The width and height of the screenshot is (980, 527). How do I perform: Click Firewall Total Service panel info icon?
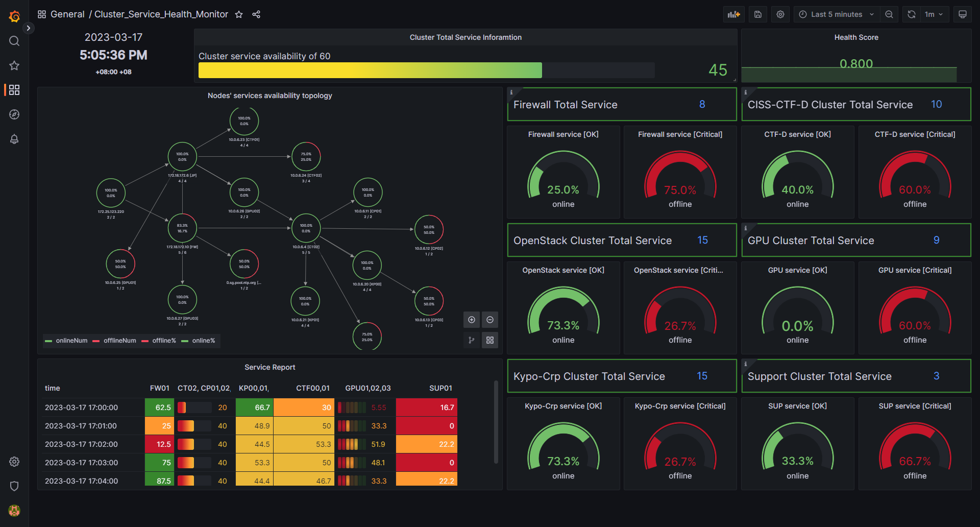(x=511, y=92)
